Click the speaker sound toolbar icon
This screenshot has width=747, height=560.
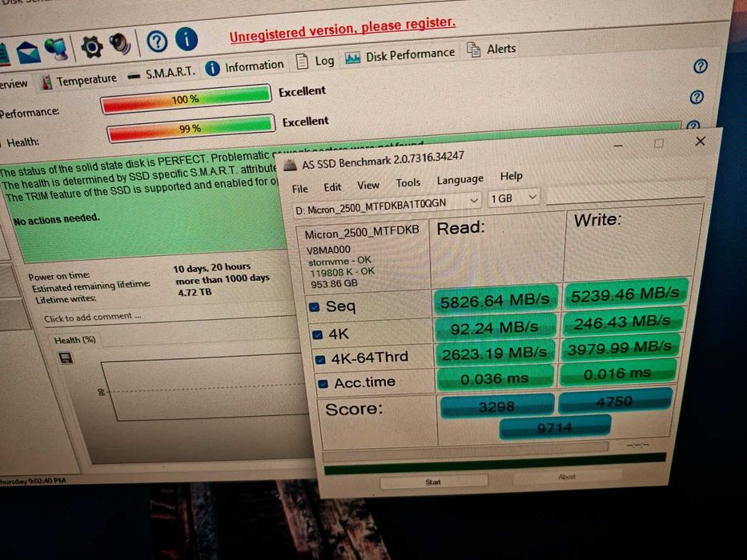(x=119, y=44)
